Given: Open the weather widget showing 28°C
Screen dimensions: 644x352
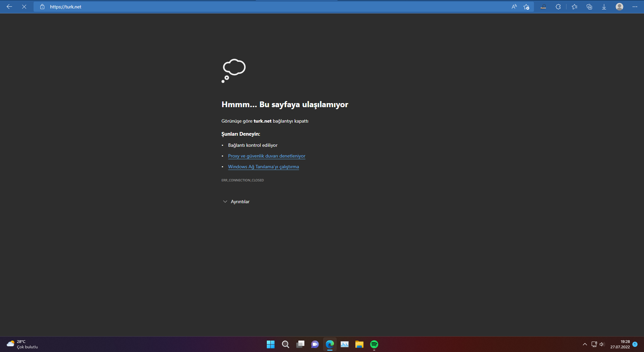Looking at the screenshot, I should pyautogui.click(x=22, y=344).
